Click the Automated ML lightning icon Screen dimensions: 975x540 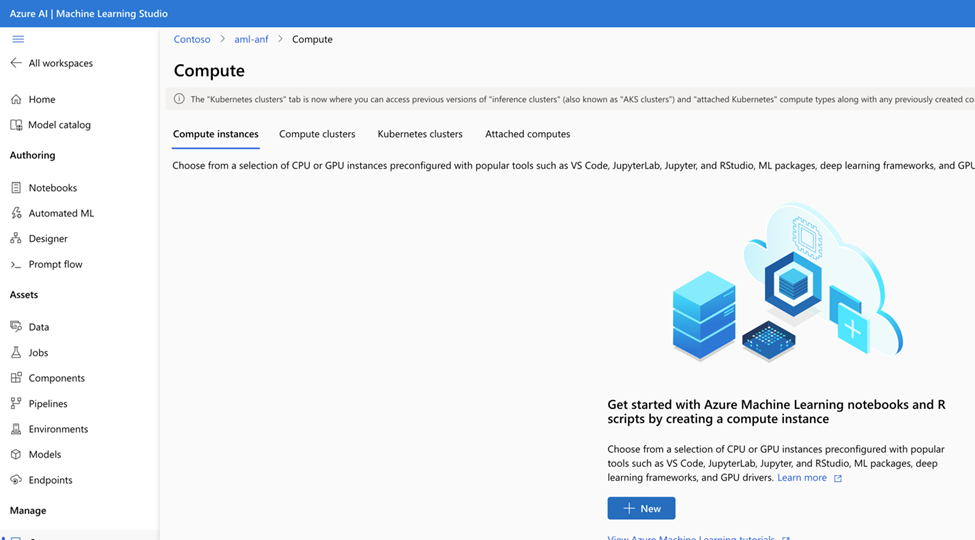pos(16,213)
